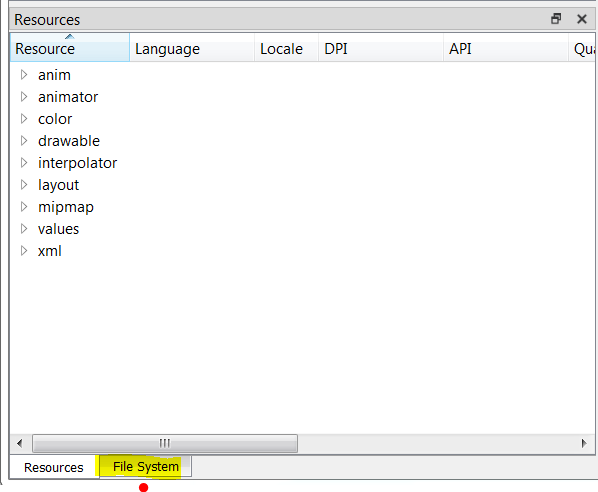Undock the Resources panel with float icon
This screenshot has height=492, width=598.
point(556,19)
